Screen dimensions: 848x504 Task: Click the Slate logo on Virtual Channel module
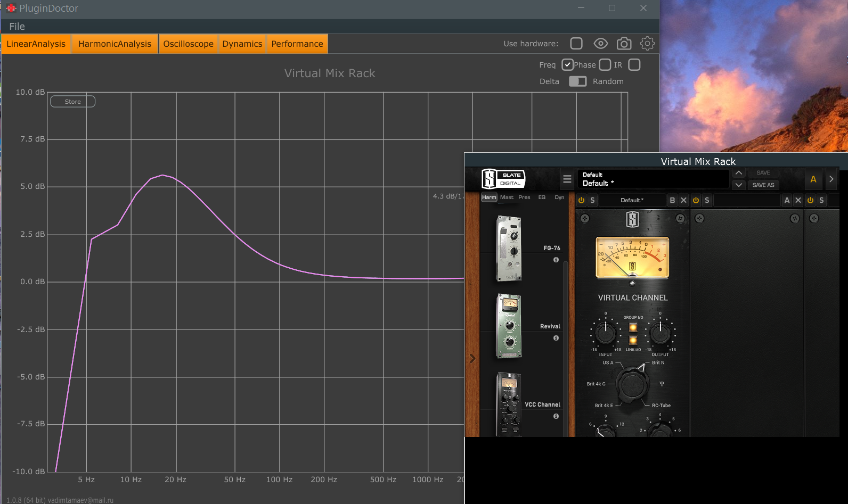coord(632,219)
